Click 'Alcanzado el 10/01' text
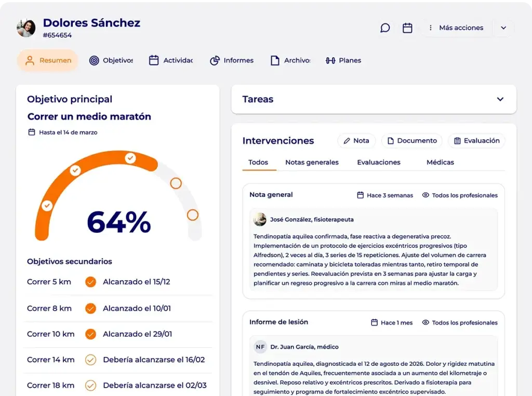This screenshot has height=396, width=532. (x=137, y=308)
